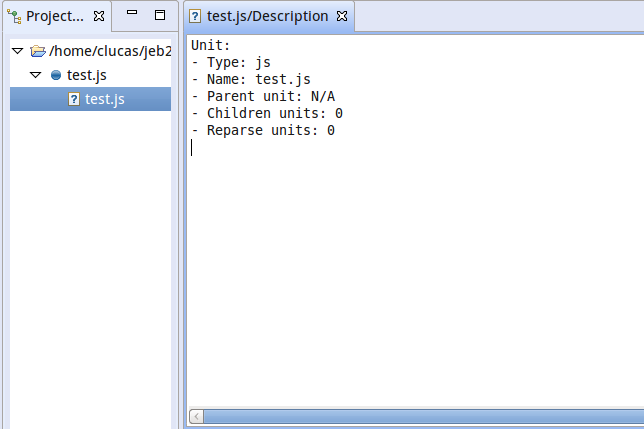Switch to the test.js/Description tab
The height and width of the screenshot is (429, 644).
tap(267, 16)
